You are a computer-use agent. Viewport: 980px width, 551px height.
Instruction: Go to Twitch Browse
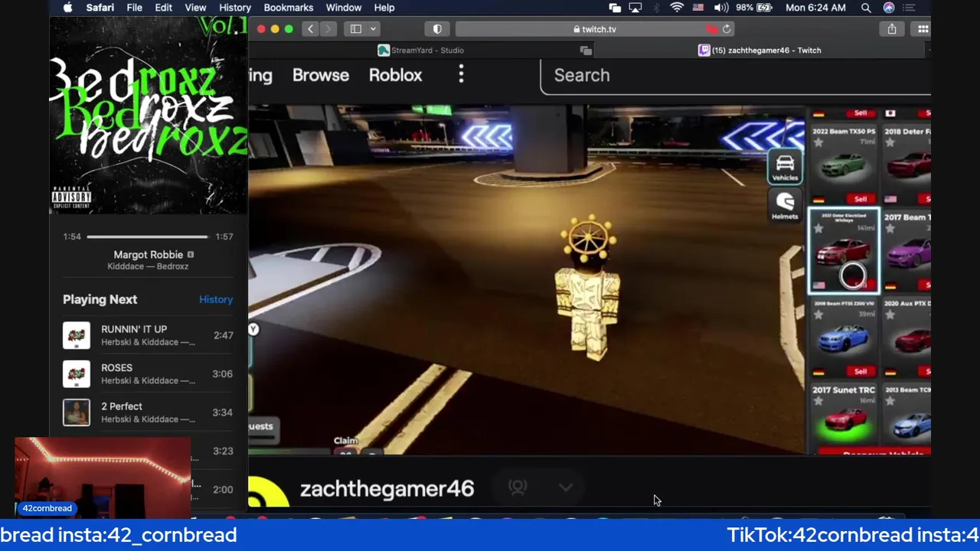coord(321,75)
